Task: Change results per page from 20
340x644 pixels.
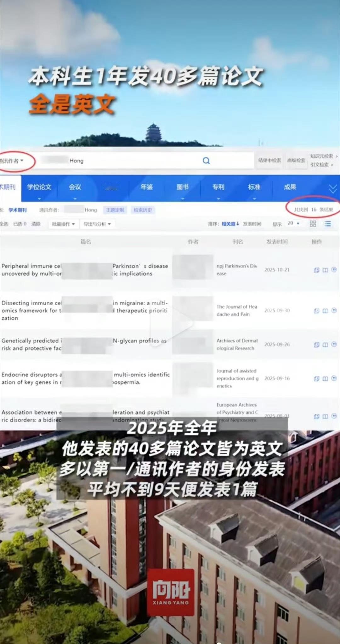Action: [x=293, y=223]
